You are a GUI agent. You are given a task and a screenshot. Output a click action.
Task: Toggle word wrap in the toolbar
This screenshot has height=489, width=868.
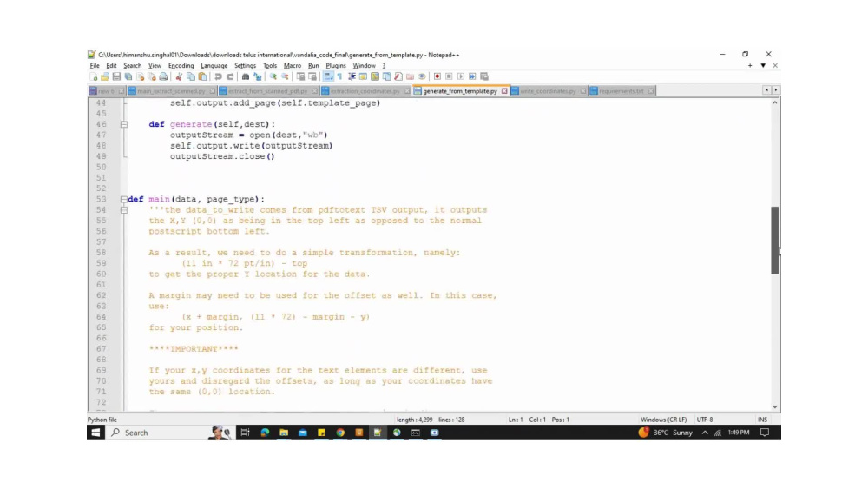pos(328,76)
